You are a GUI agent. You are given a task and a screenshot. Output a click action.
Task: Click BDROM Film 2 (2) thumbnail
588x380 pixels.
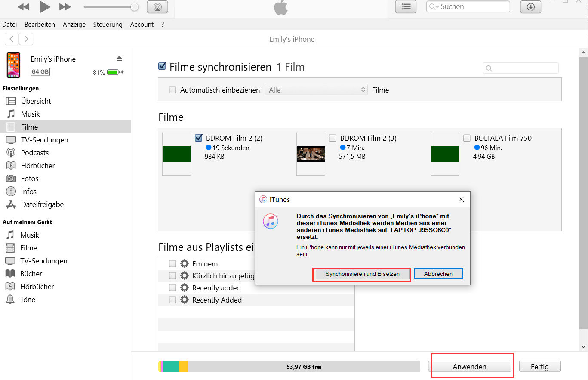(176, 154)
